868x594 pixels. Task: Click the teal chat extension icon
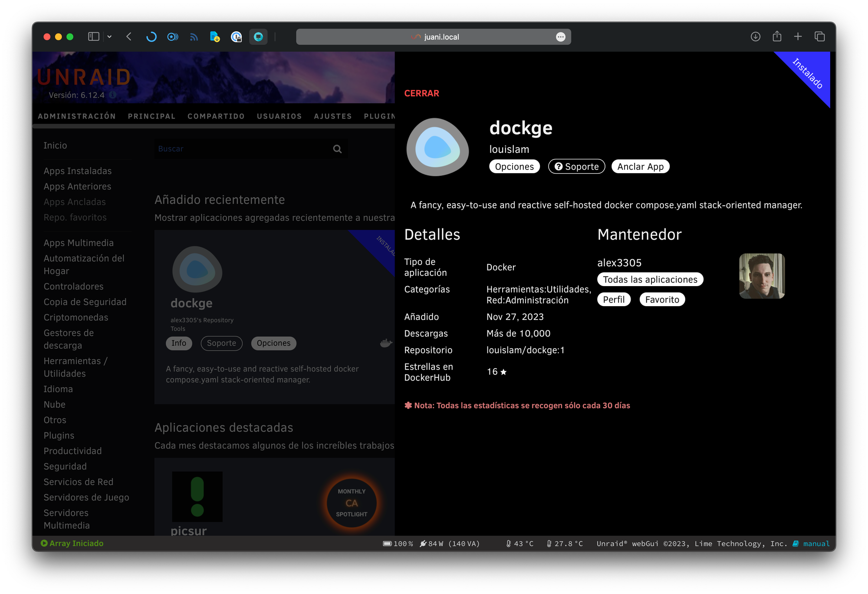(258, 36)
